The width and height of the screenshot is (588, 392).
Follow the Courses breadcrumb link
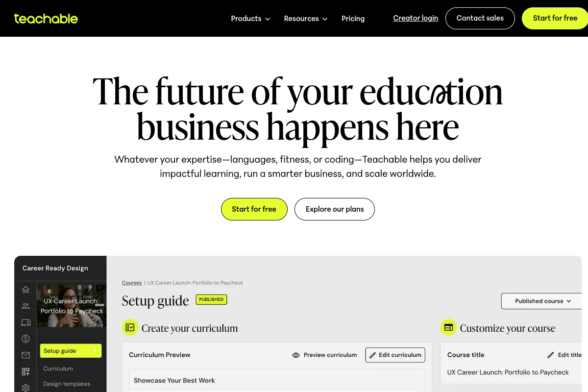tap(131, 283)
